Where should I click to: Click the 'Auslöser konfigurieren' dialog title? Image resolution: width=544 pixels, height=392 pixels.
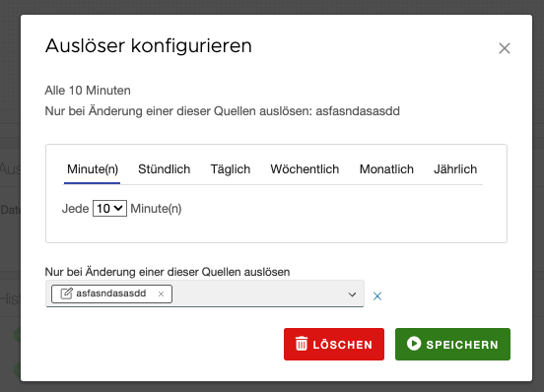point(149,45)
